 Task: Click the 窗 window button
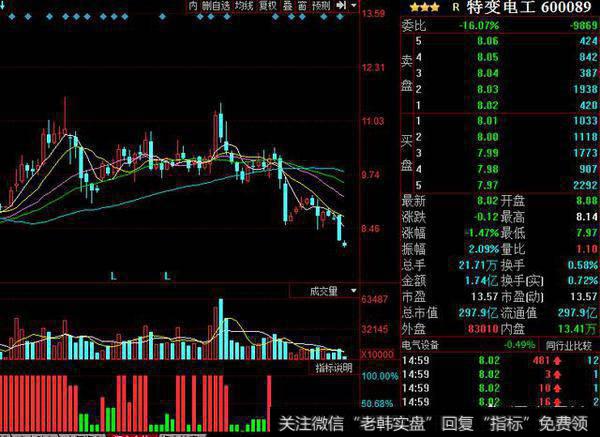point(302,6)
